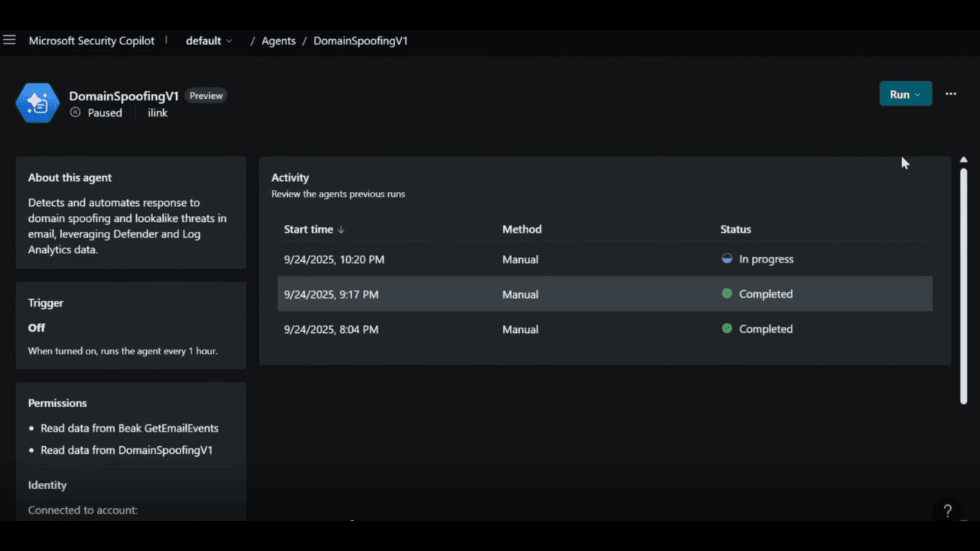Viewport: 980px width, 551px height.
Task: Click 'Connected to account:' text
Action: coord(83,510)
